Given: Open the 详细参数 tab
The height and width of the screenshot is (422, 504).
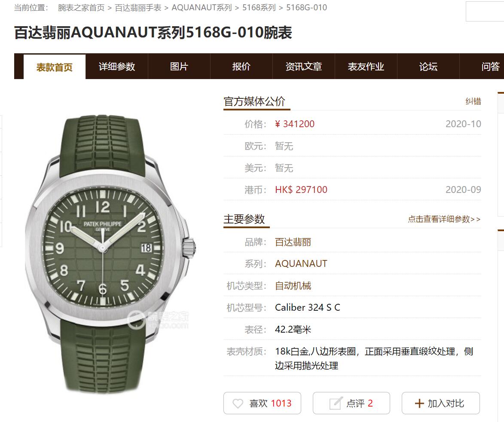Looking at the screenshot, I should point(117,67).
